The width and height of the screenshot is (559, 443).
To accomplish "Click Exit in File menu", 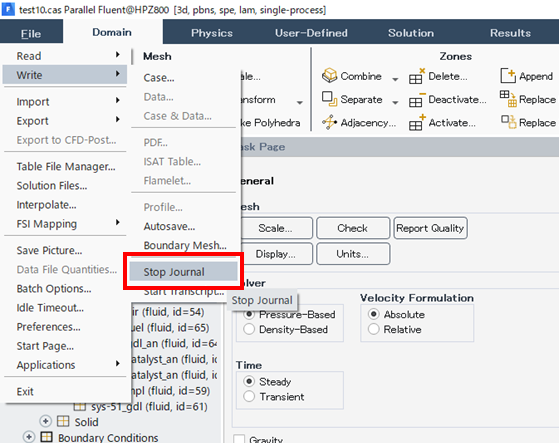I will (25, 392).
